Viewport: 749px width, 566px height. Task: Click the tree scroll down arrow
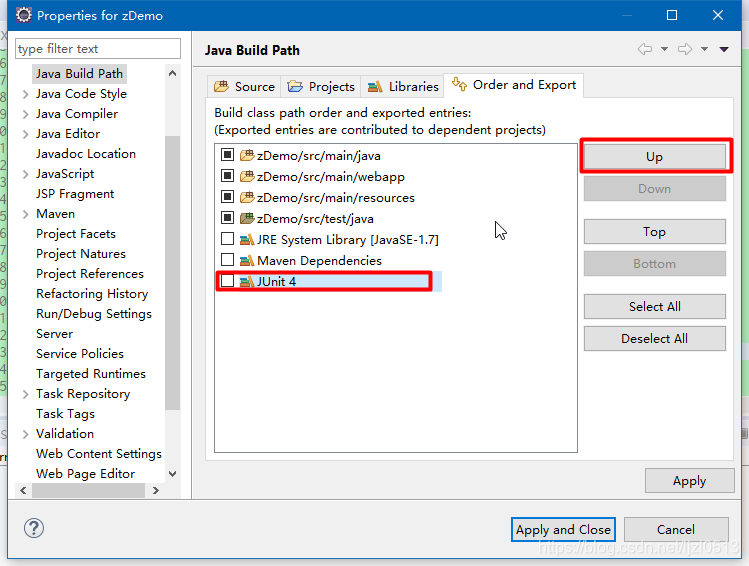pos(172,474)
